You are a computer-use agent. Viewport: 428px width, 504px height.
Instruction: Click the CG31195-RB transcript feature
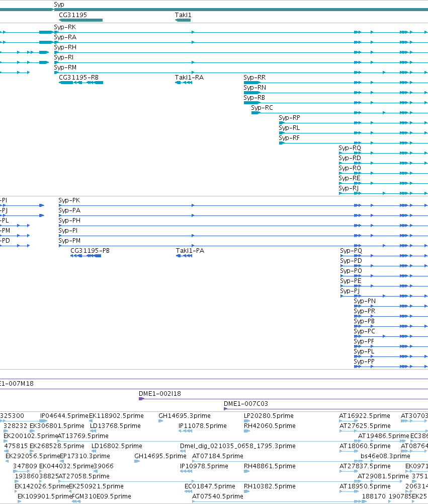pyautogui.click(x=81, y=83)
